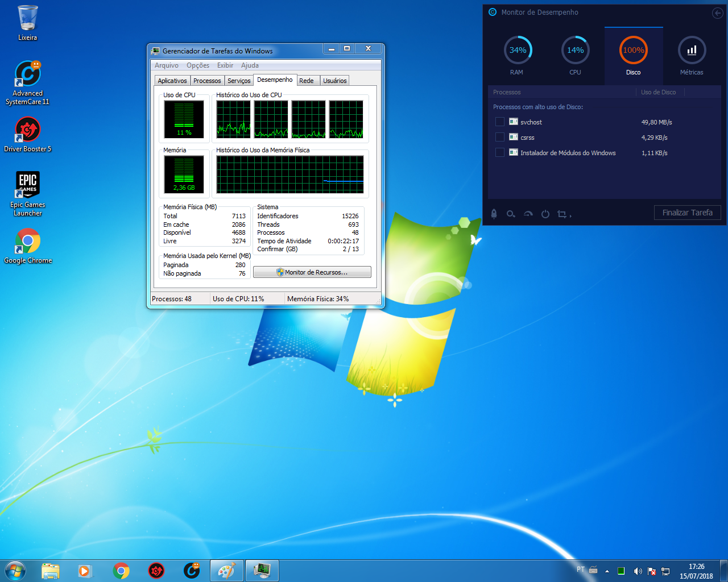
Task: Click the Memória 2,36 GB meter
Action: tap(184, 174)
